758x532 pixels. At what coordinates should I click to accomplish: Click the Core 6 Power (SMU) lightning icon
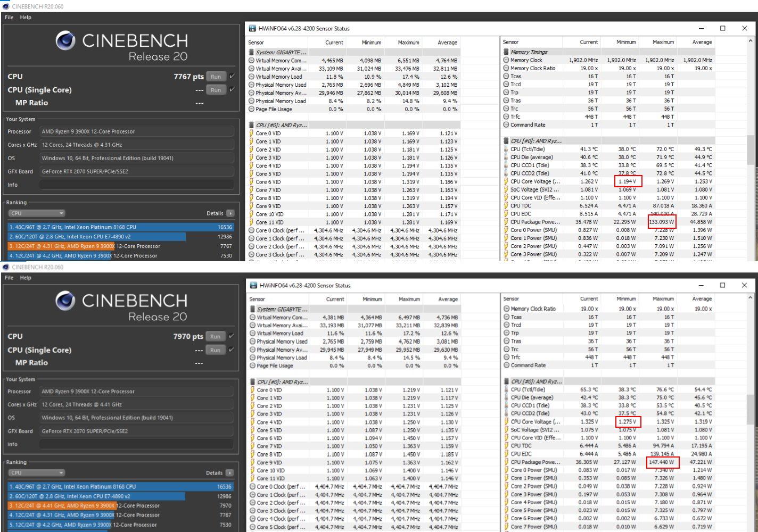506,519
